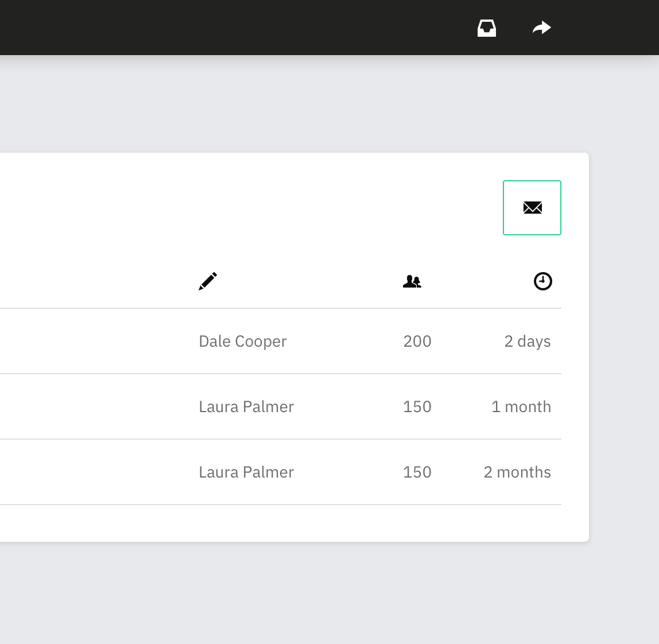Click 150 in the 2 months row
This screenshot has width=659, height=644.
(417, 472)
